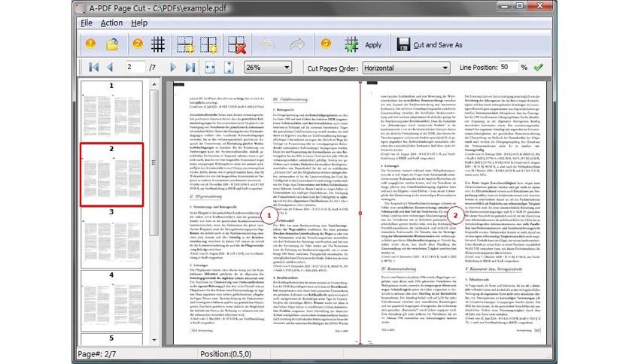Select page 3 thumbnail
The image size is (629, 364).
click(111, 238)
